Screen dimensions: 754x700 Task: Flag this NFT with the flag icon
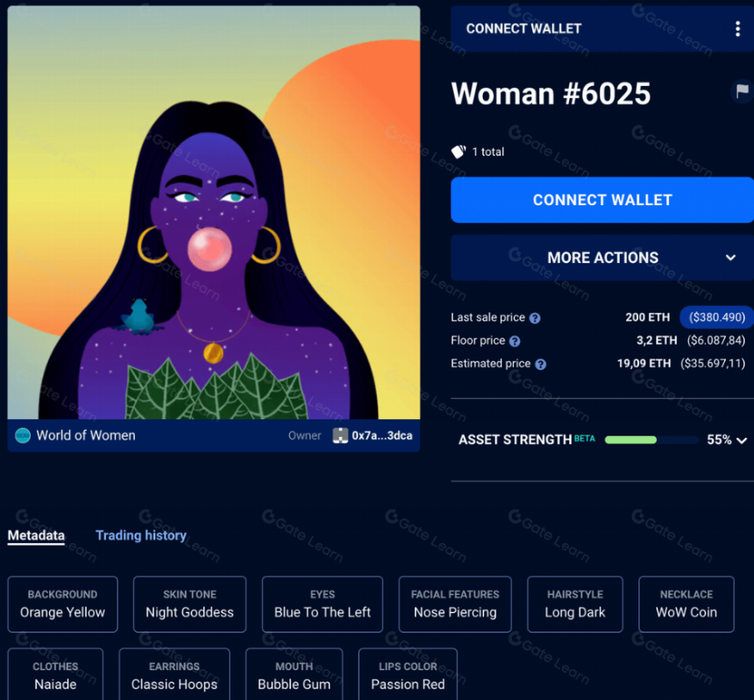742,90
